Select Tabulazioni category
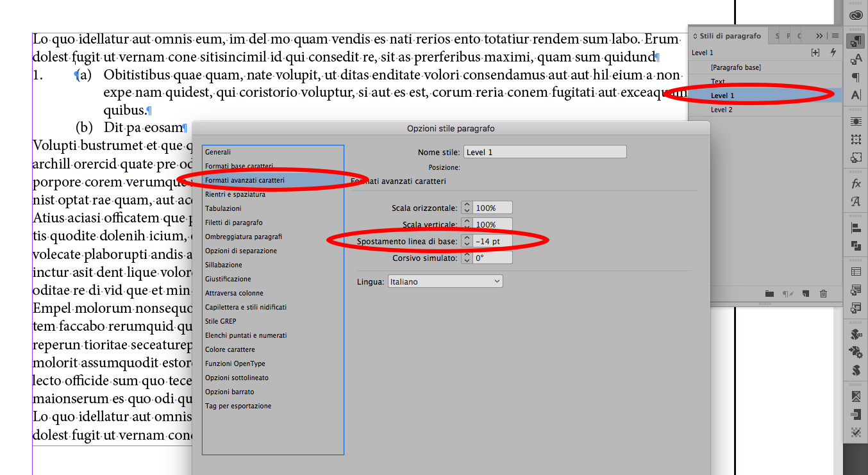This screenshot has width=868, height=475. (x=272, y=208)
